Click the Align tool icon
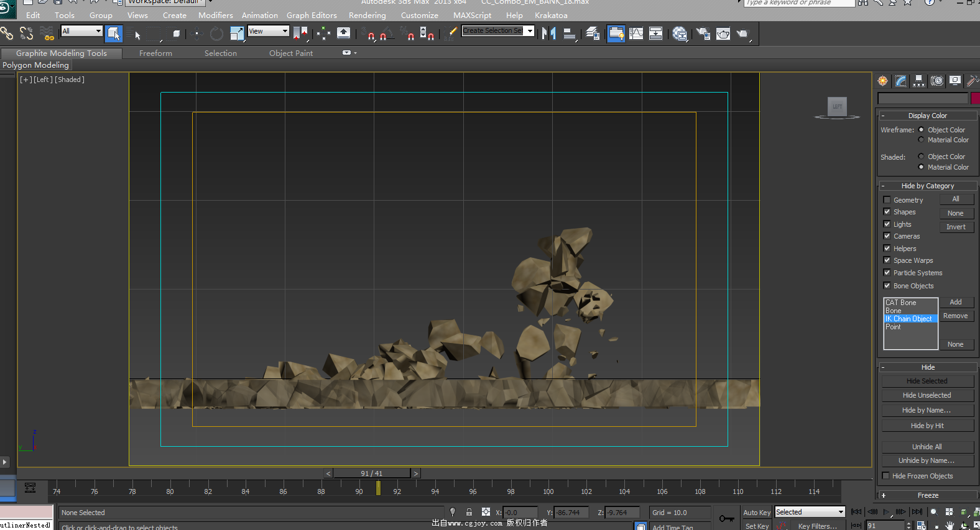This screenshot has width=980, height=530. pyautogui.click(x=569, y=34)
